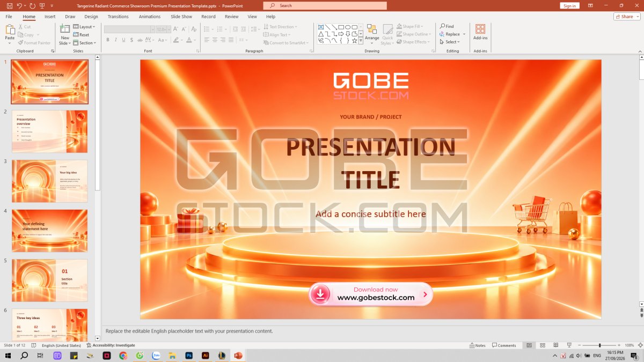Open the Layout dropdown
644x362 pixels.
pyautogui.click(x=84, y=27)
